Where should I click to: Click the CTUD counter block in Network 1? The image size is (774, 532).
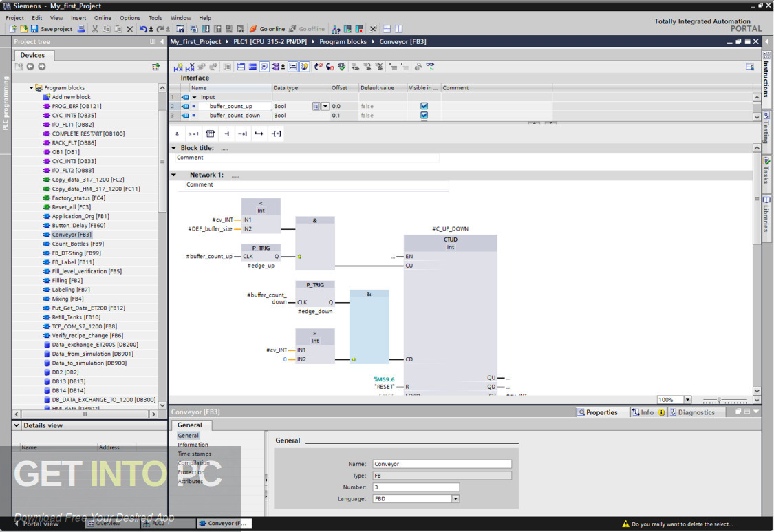coord(450,314)
